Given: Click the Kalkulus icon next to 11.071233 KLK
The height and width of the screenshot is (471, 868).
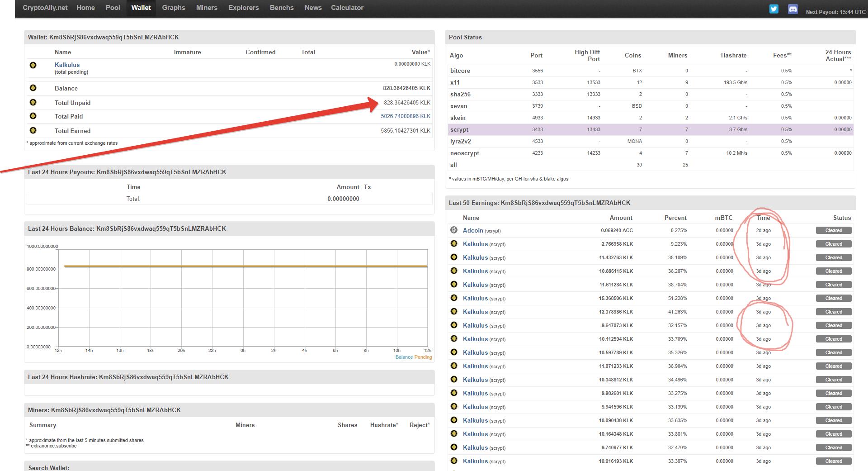Looking at the screenshot, I should (x=454, y=366).
